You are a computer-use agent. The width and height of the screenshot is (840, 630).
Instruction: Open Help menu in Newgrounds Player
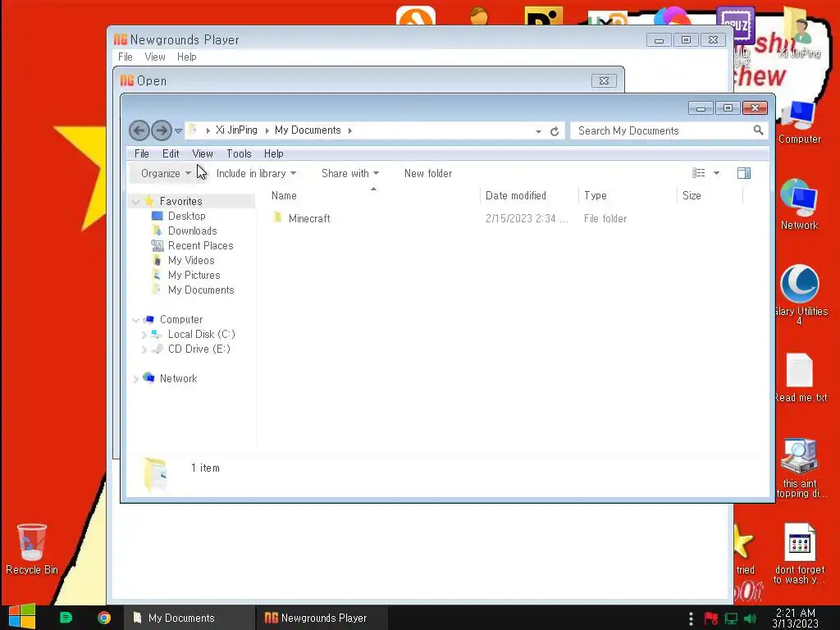tap(186, 57)
